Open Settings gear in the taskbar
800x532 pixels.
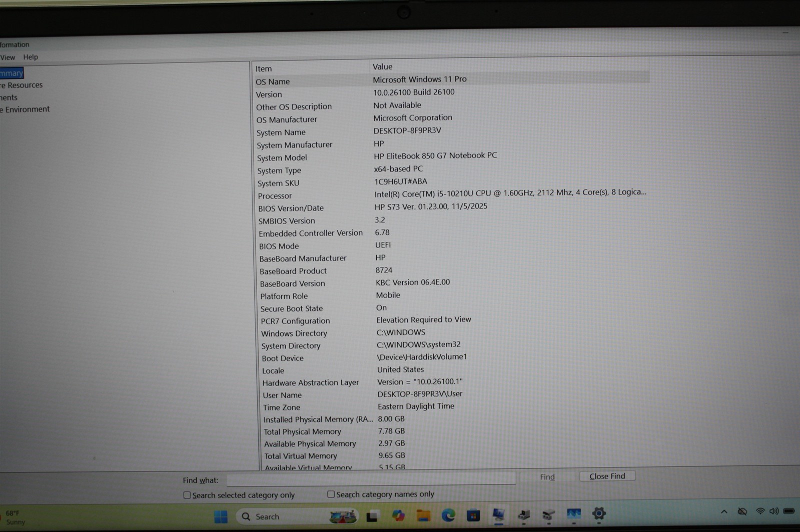[x=599, y=513]
